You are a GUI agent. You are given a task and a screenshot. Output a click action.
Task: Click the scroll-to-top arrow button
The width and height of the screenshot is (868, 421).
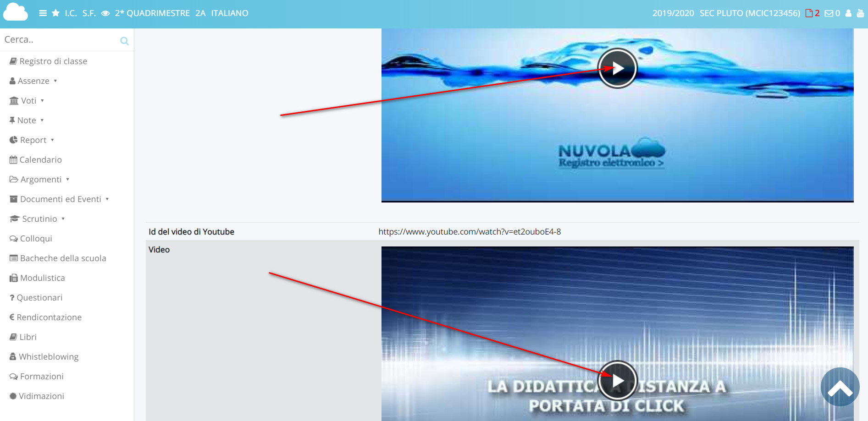tap(840, 387)
